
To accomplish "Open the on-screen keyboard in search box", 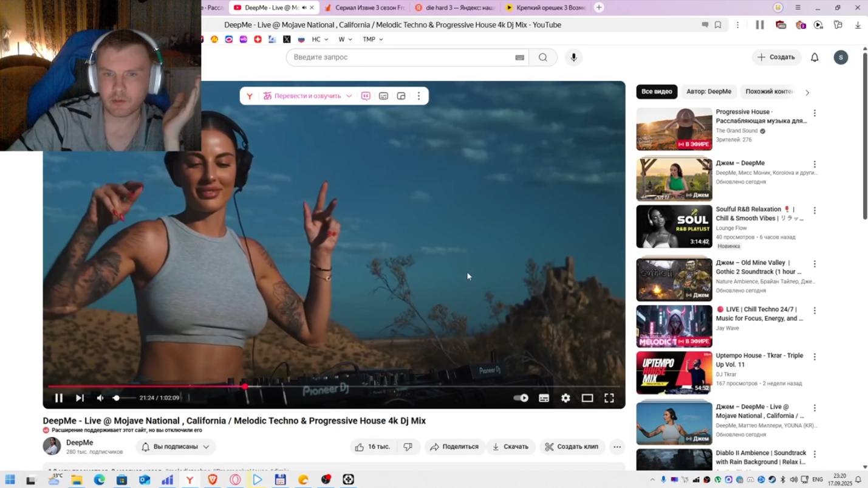I will 519,57.
